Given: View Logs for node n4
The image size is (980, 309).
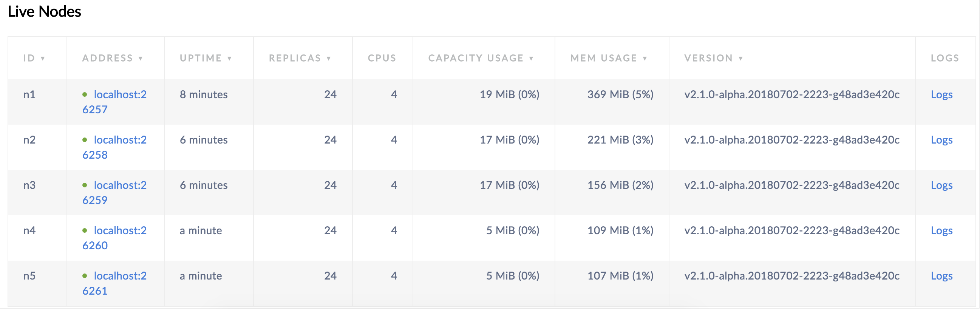Looking at the screenshot, I should [x=941, y=230].
